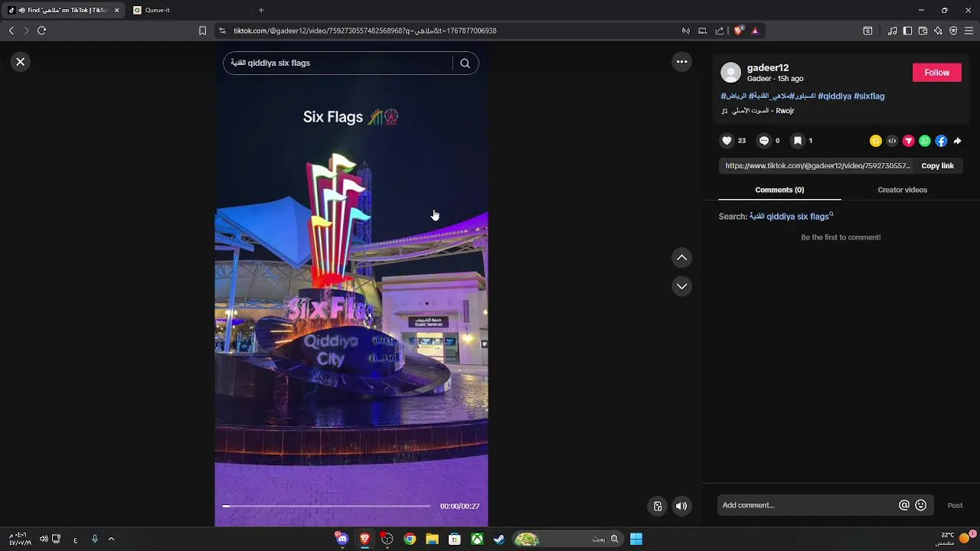The width and height of the screenshot is (980, 551).
Task: Toggle auto-scroll icon beside volume button
Action: (x=657, y=506)
